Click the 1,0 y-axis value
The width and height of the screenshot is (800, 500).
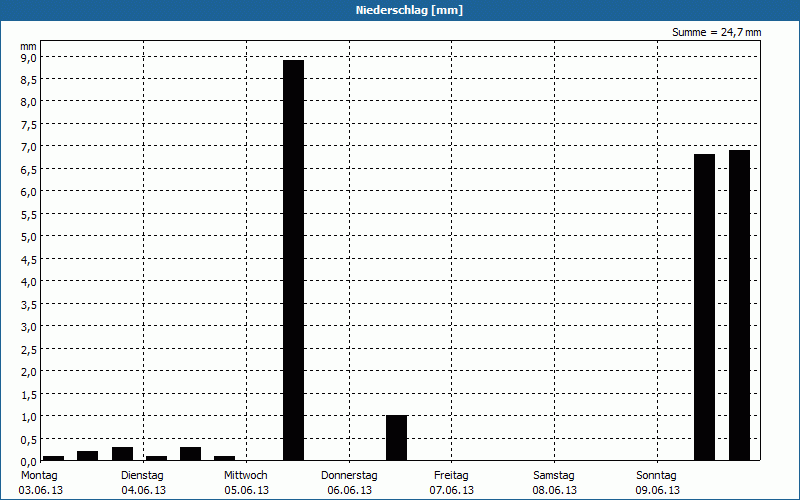pyautogui.click(x=29, y=416)
